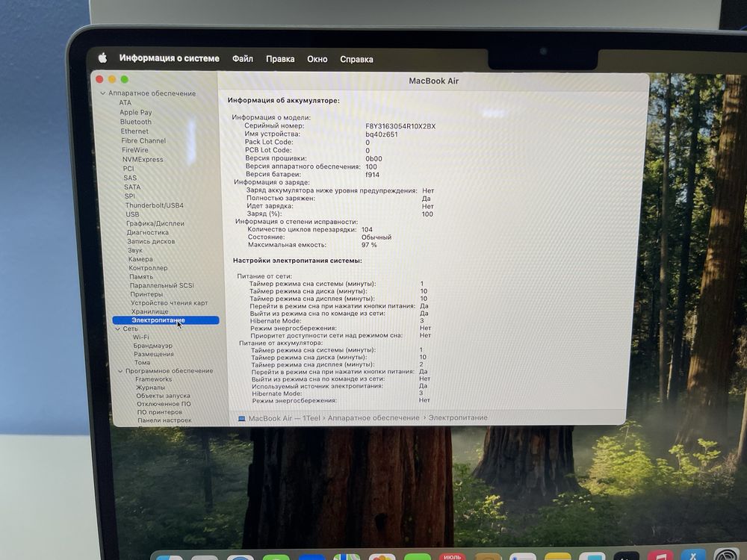
Task: Select Параллельный SCSI in the sidebar
Action: click(x=162, y=285)
